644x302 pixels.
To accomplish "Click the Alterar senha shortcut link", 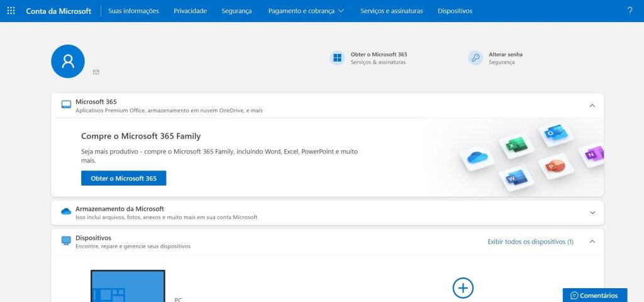I will tap(506, 54).
